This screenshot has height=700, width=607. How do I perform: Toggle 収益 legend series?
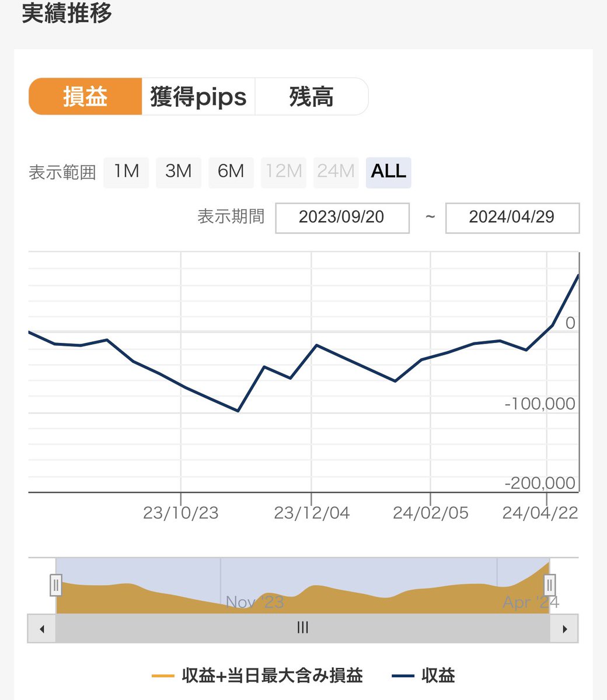[x=423, y=675]
